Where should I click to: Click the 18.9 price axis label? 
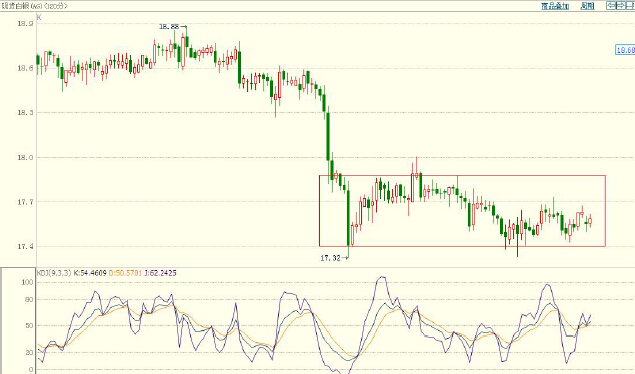[25, 23]
